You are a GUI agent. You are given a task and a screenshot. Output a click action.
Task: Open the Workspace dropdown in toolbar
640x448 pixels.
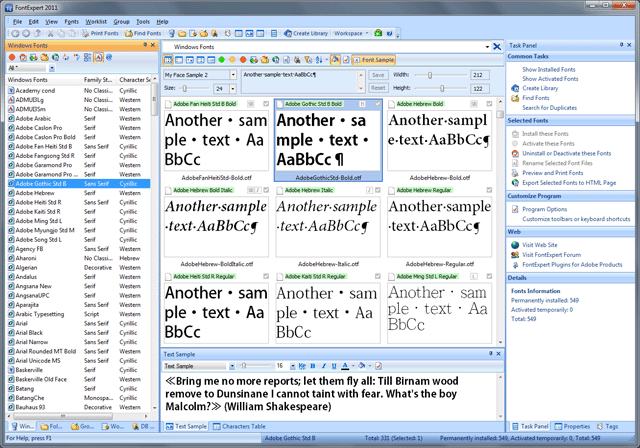tap(351, 33)
